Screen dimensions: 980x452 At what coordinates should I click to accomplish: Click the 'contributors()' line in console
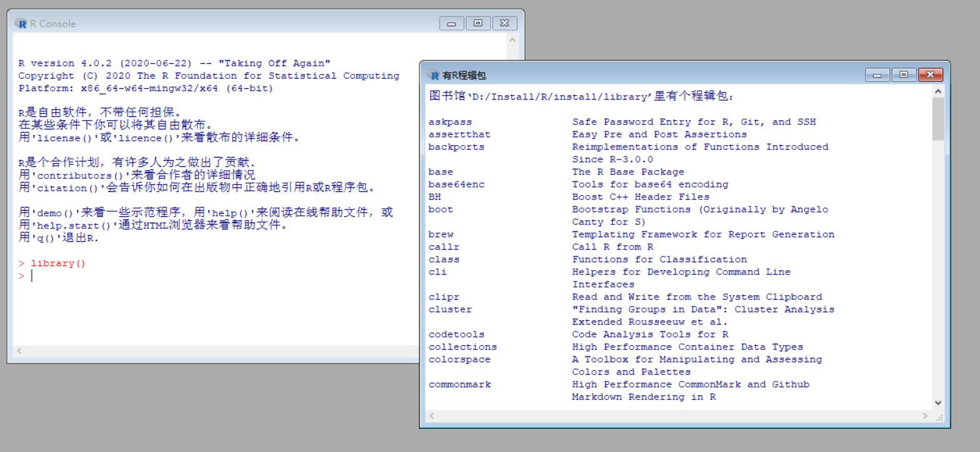coord(137,175)
